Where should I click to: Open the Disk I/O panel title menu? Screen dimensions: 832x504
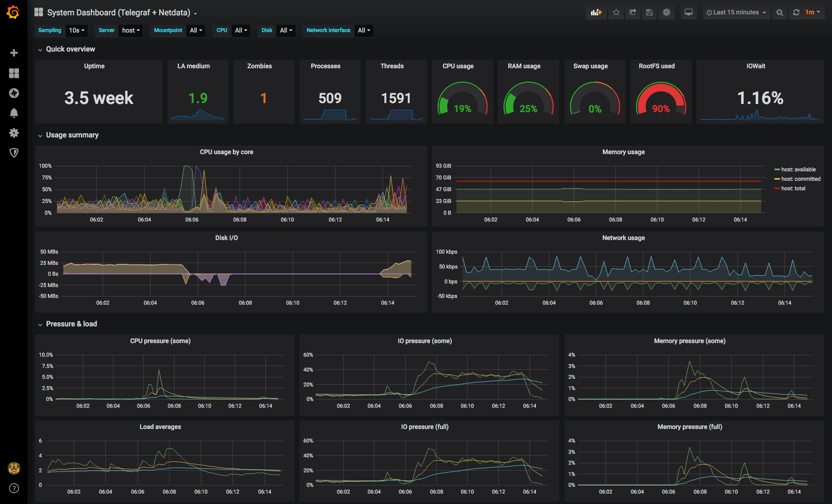tap(227, 238)
